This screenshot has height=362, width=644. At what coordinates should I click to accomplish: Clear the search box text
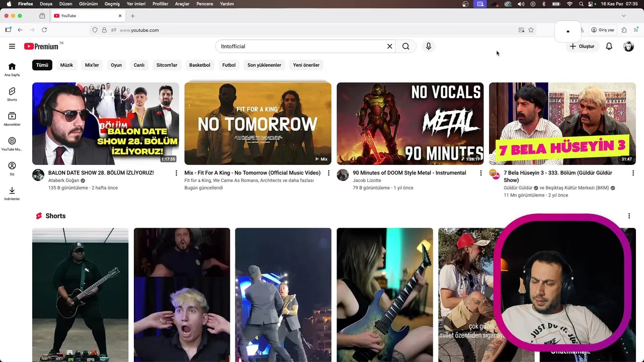(x=389, y=46)
